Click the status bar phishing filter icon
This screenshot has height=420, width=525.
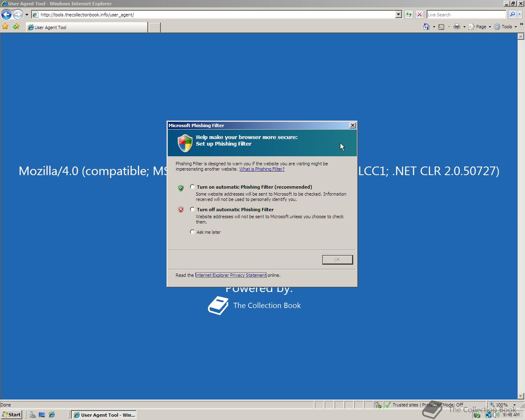pos(378,405)
